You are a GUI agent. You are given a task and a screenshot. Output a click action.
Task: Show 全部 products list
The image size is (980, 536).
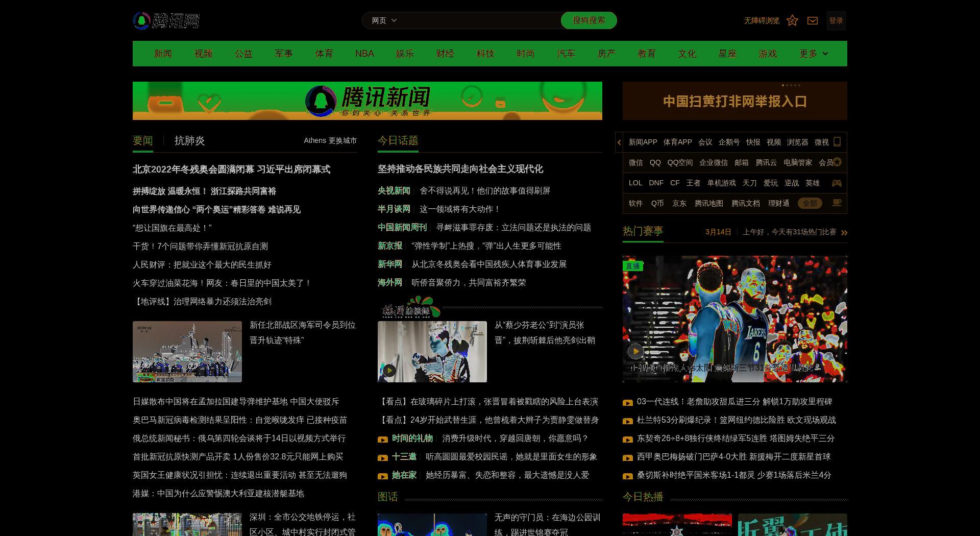pyautogui.click(x=810, y=203)
